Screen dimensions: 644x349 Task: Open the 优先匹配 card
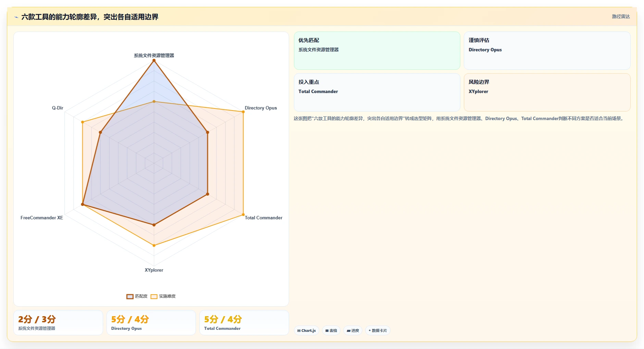click(x=377, y=51)
